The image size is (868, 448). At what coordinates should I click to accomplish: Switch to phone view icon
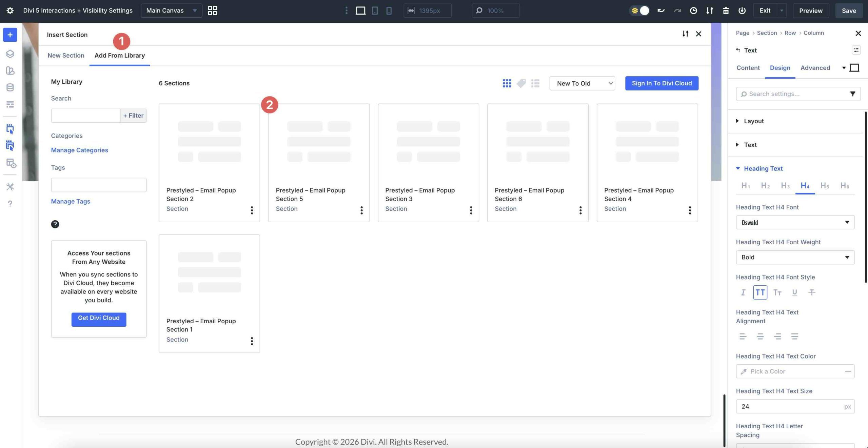389,11
